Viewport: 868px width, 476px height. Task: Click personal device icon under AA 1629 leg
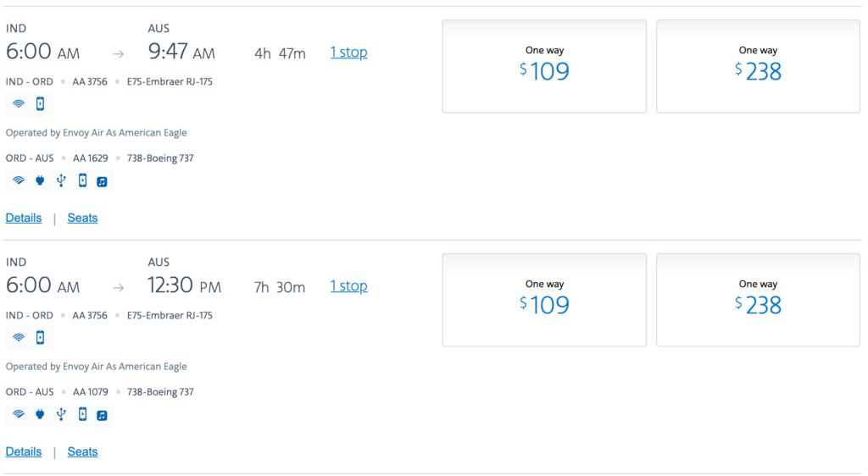(x=82, y=180)
